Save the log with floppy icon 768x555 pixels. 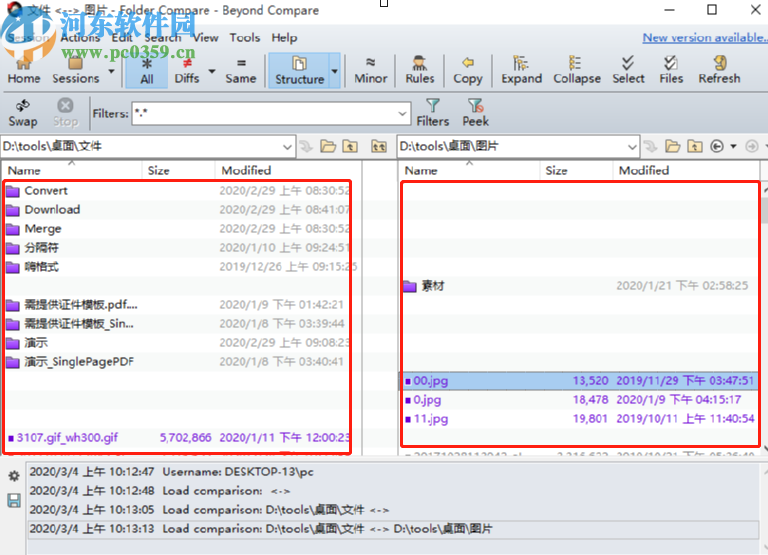click(x=14, y=500)
